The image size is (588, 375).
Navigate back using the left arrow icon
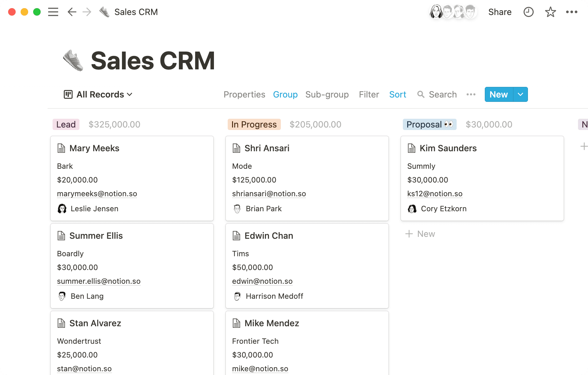72,12
